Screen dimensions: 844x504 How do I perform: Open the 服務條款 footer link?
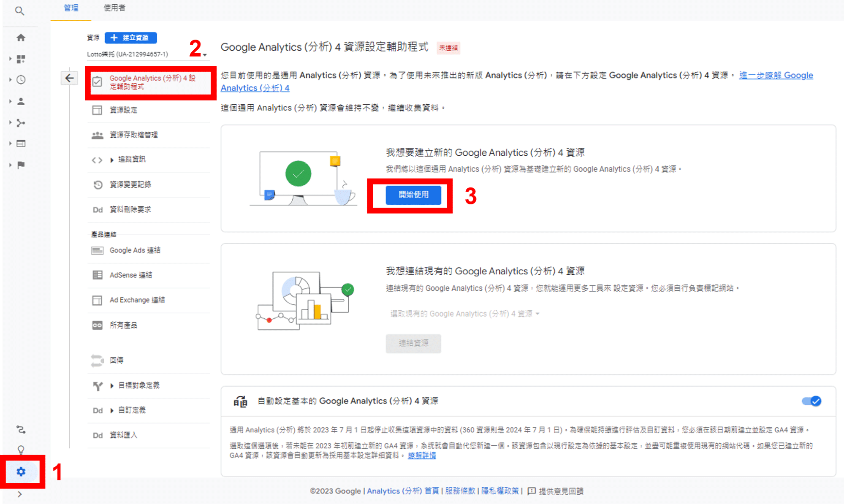[460, 491]
